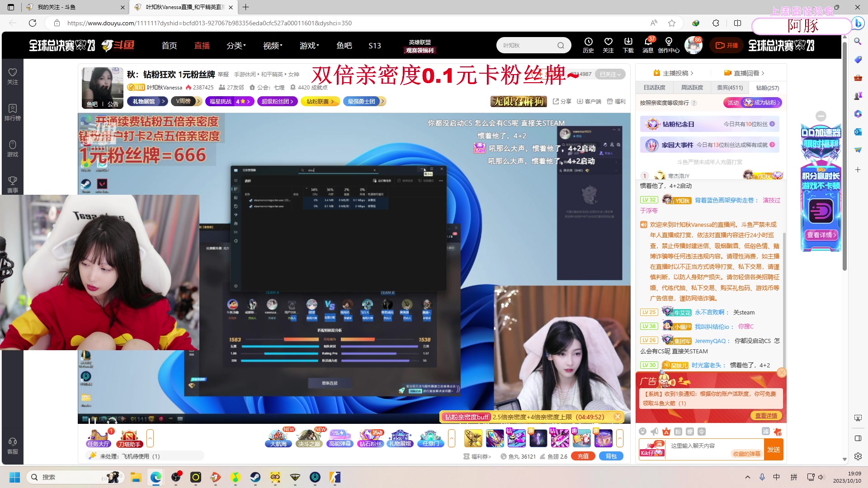The height and width of the screenshot is (488, 868).
Task: Open the 历史 history icon in header
Action: 588,45
